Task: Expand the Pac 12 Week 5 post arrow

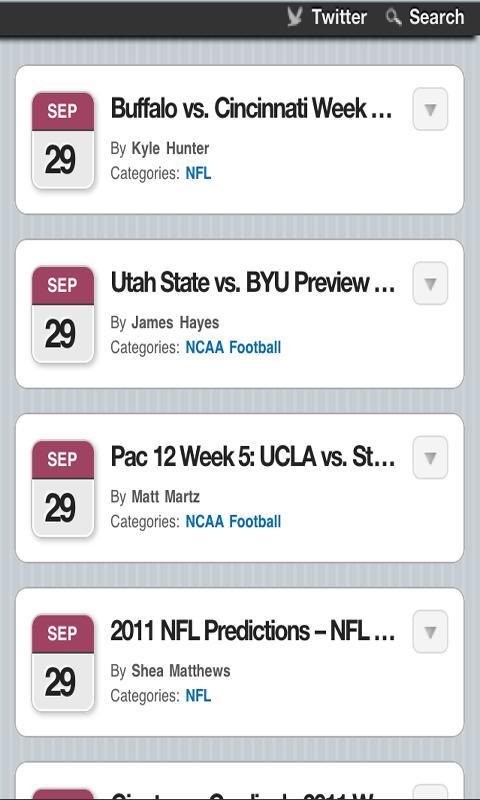Action: pyautogui.click(x=430, y=457)
